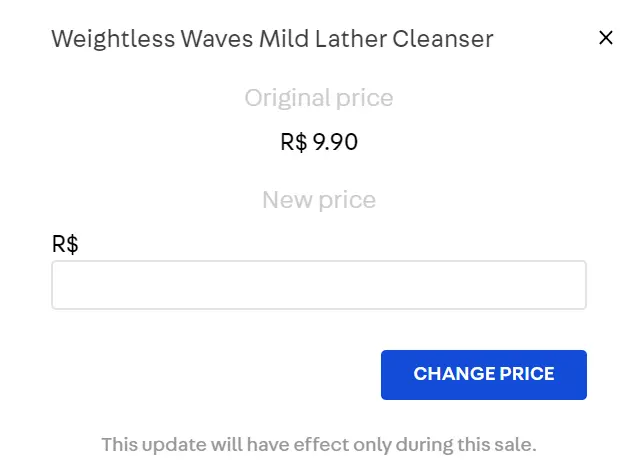Confirm the new price with the blue button
637x476 pixels.
483,374
